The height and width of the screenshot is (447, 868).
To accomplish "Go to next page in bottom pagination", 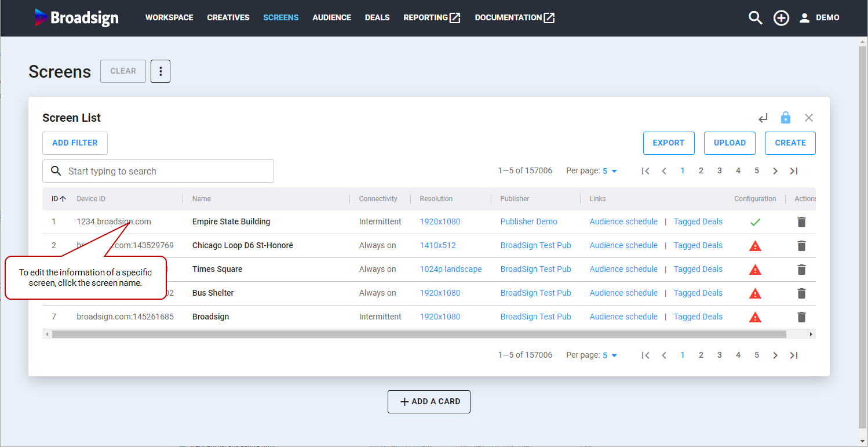I will 775,355.
